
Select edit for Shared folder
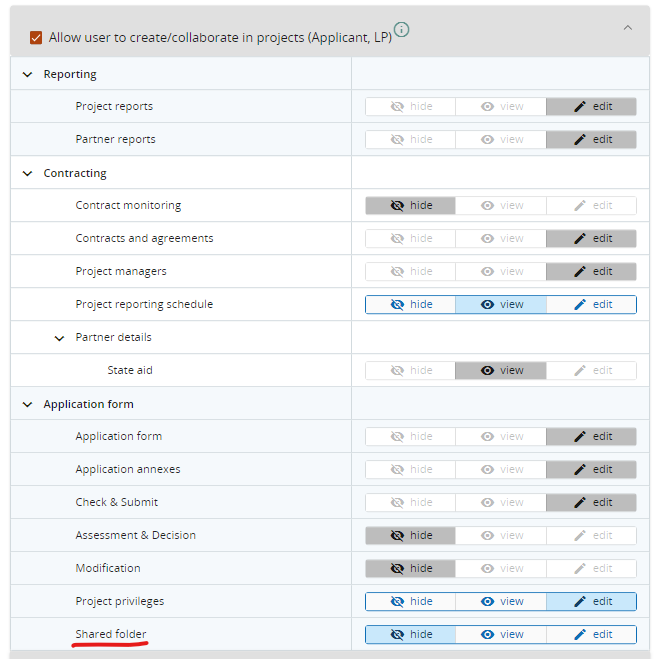pyautogui.click(x=592, y=635)
